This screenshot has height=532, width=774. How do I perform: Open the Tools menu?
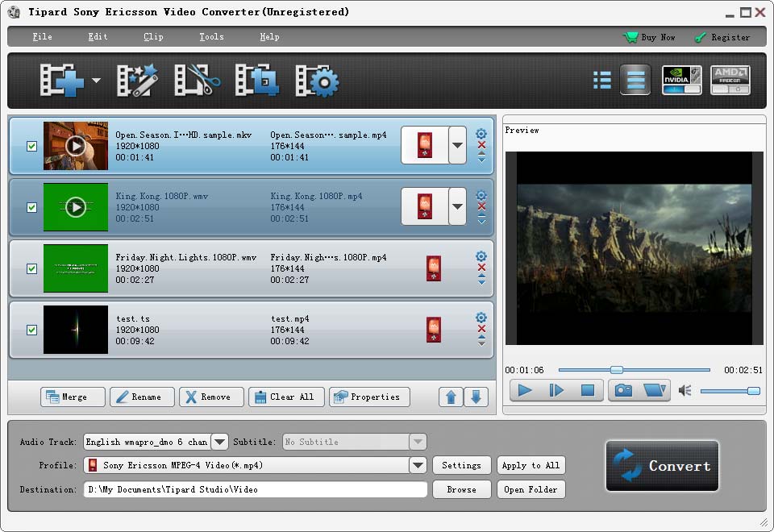[210, 36]
